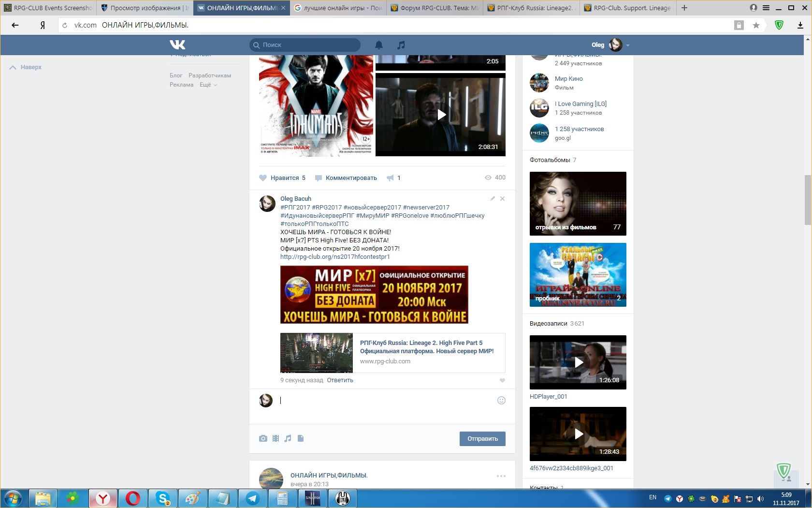This screenshot has height=508, width=812.
Task: Like Oleg Bacuh's comment heart
Action: tap(502, 381)
